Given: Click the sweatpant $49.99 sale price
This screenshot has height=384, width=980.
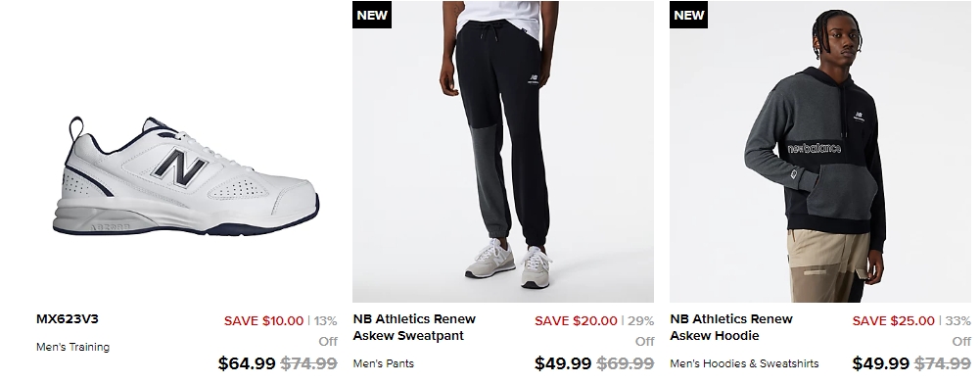Looking at the screenshot, I should click(x=563, y=363).
